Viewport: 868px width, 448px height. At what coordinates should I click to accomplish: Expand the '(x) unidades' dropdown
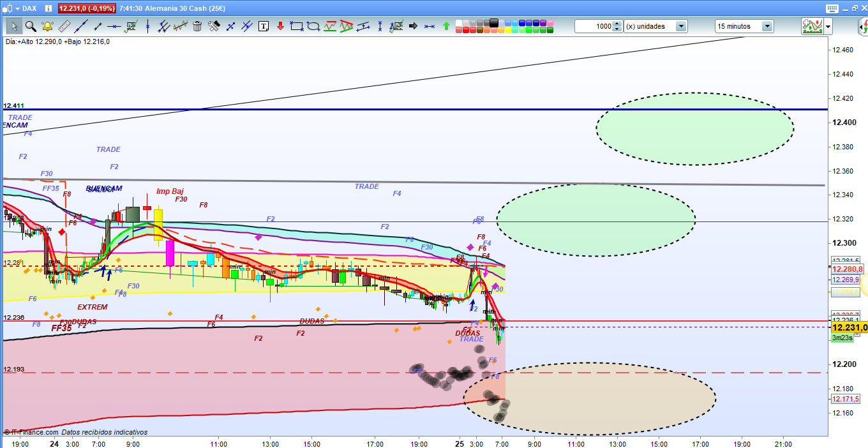681,26
